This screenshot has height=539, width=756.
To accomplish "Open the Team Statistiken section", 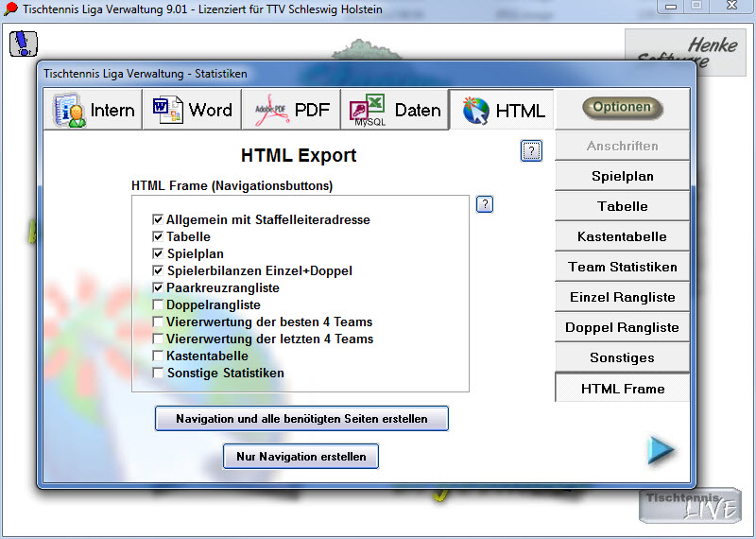I will (x=622, y=267).
